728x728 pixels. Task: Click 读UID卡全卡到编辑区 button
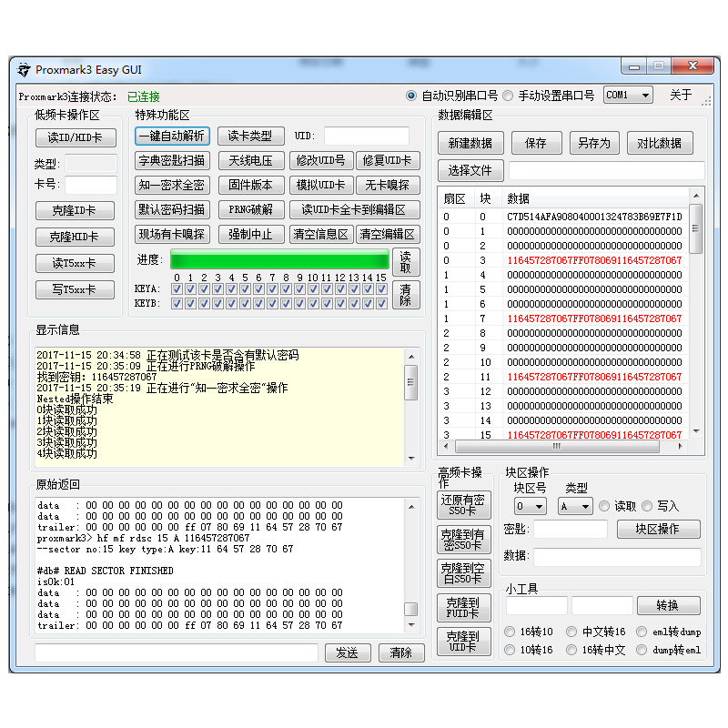(x=354, y=210)
